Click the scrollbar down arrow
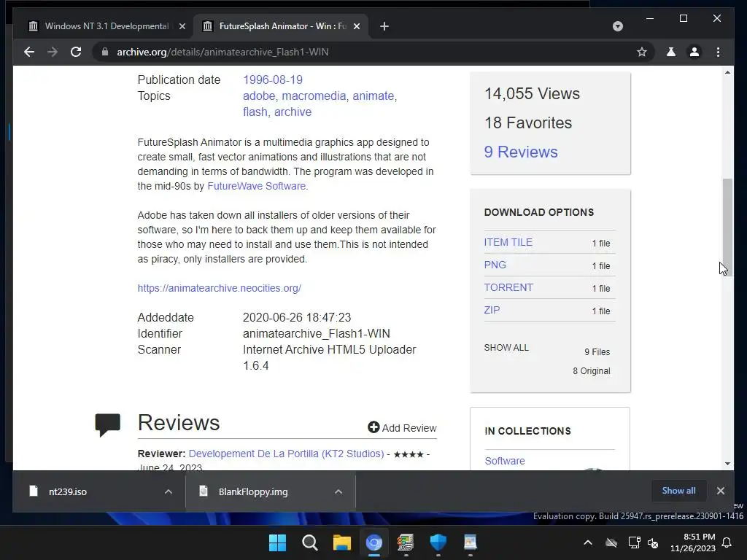Image resolution: width=747 pixels, height=560 pixels. click(x=727, y=463)
